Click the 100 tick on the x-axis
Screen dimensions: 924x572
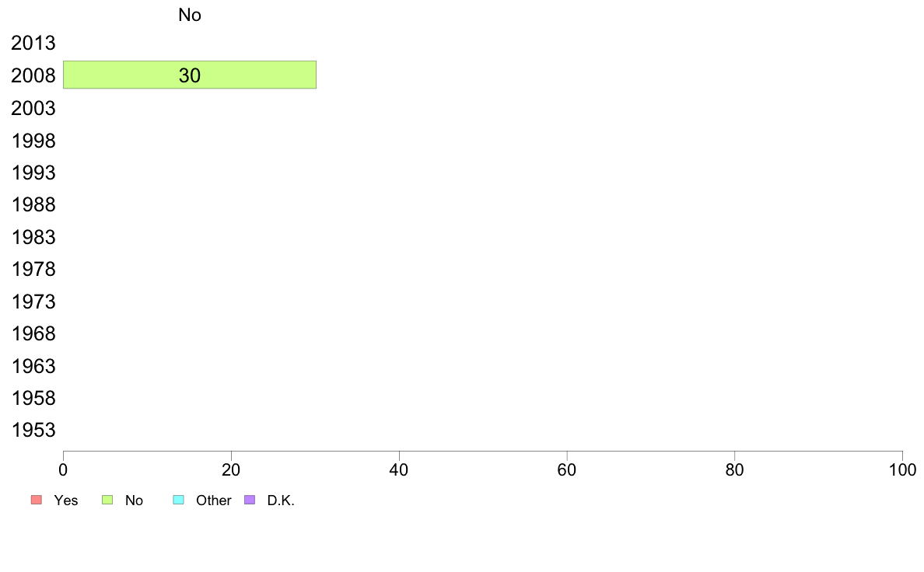(x=902, y=469)
